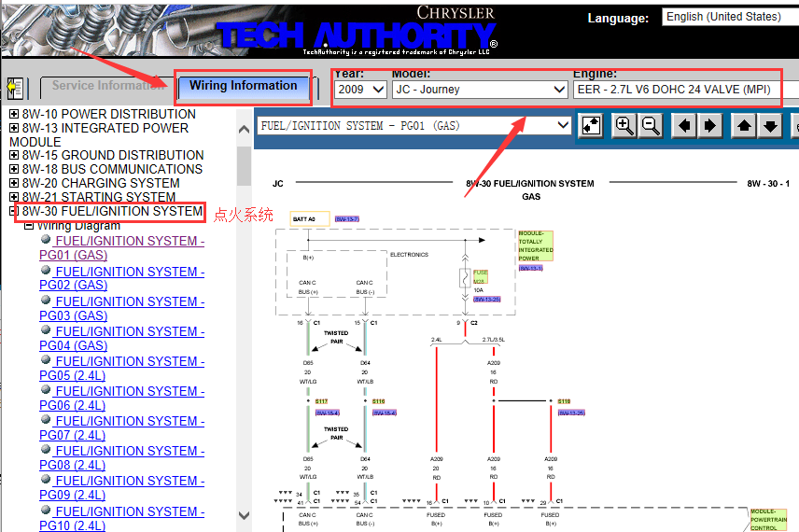Pan diagram left with the left arrow
This screenshot has height=532, width=799.
(684, 125)
